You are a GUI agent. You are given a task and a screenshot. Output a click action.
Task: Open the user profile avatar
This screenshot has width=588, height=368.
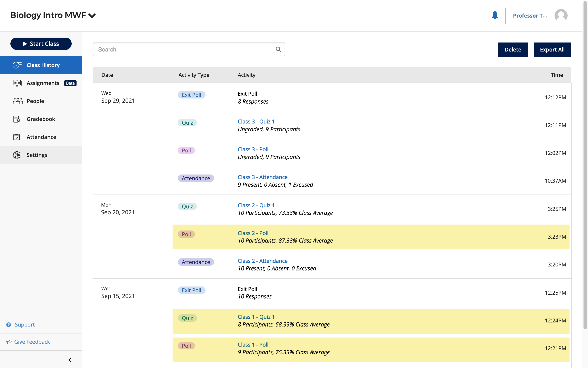561,16
